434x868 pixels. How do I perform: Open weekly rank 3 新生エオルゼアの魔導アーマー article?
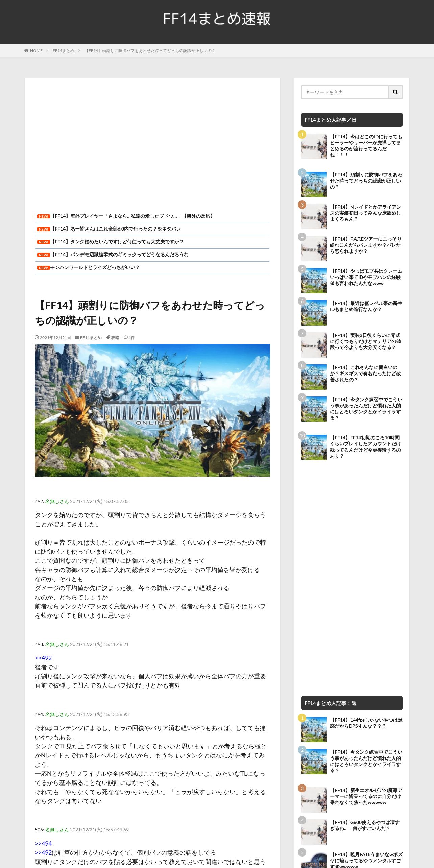pos(366,796)
